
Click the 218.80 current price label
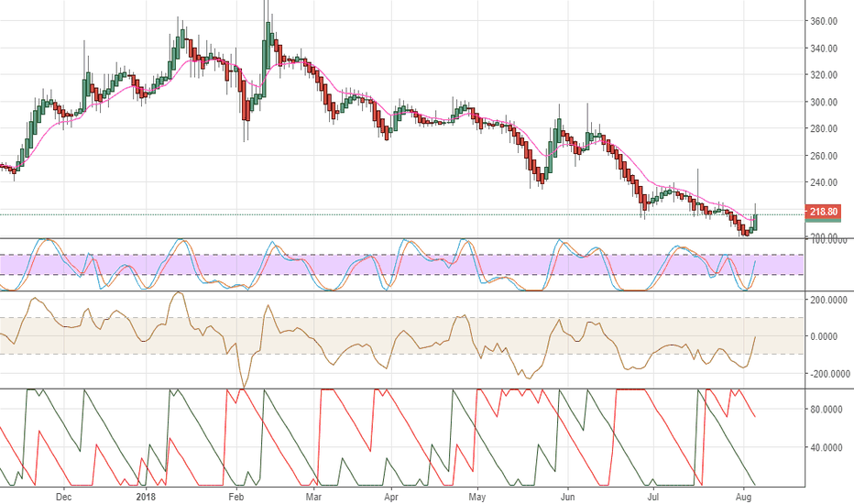pyautogui.click(x=823, y=212)
